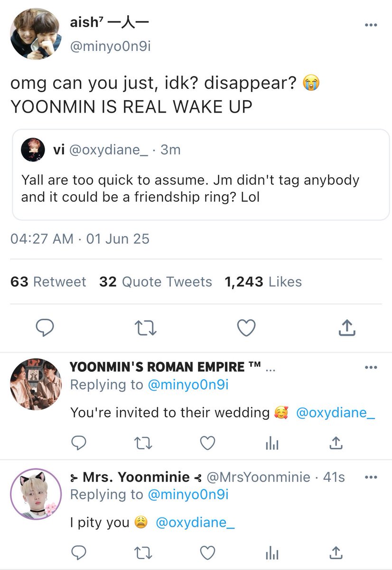View analytics for 'I pity you' reply

(x=271, y=553)
